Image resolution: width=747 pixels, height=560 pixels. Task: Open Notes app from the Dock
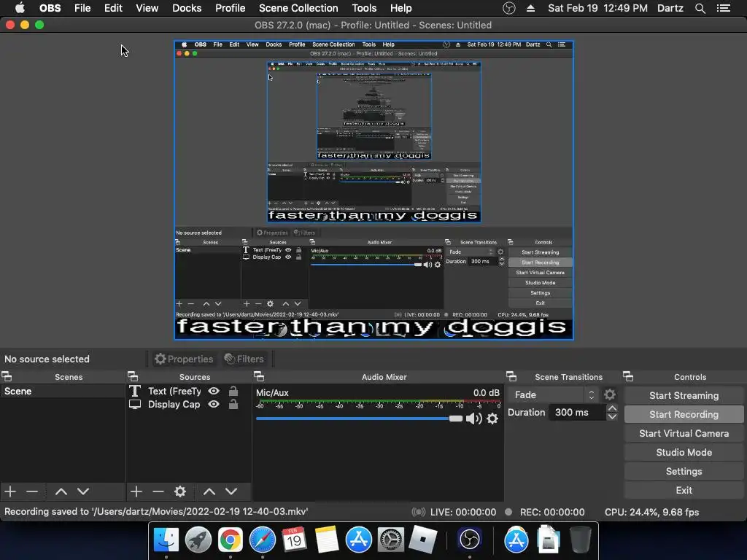[x=326, y=540]
